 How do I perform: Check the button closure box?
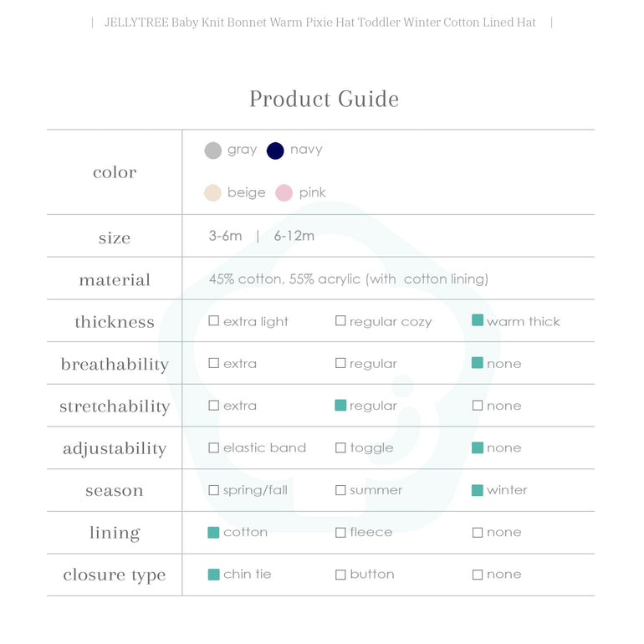coord(340,575)
